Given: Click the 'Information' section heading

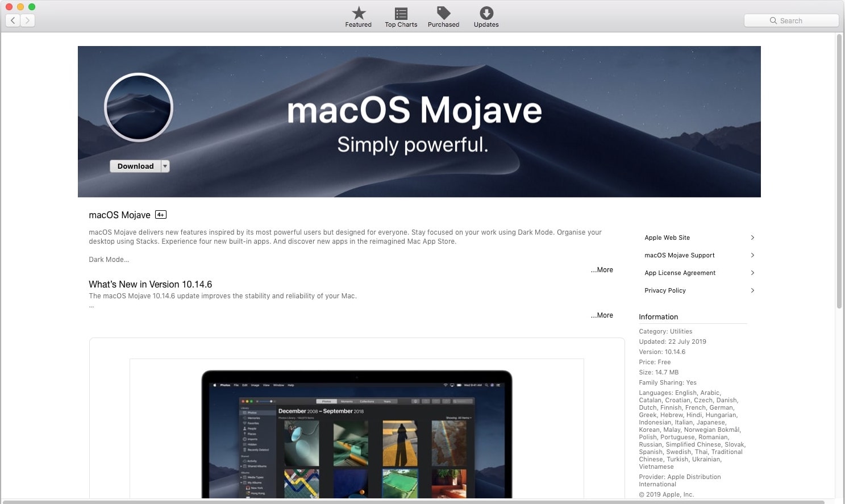Looking at the screenshot, I should [x=658, y=317].
